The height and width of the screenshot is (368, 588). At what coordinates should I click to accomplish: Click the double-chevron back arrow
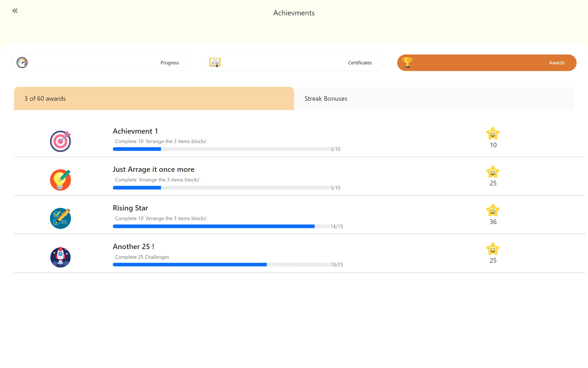15,11
